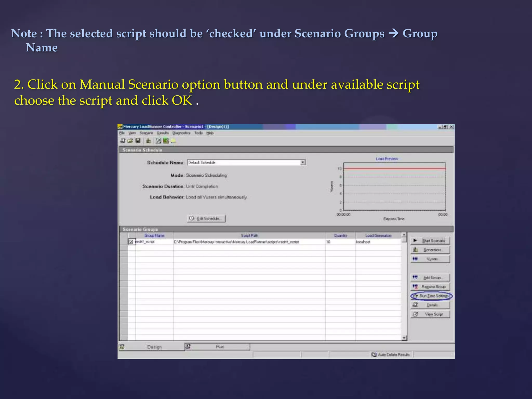Click the Load Generators column header
This screenshot has height=399, width=532.
[378, 236]
